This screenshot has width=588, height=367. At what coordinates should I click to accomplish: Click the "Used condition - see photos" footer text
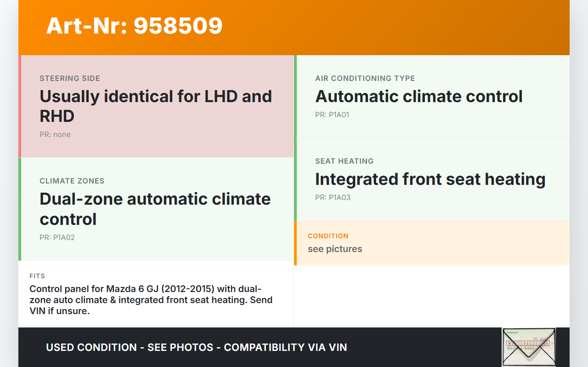point(196,347)
